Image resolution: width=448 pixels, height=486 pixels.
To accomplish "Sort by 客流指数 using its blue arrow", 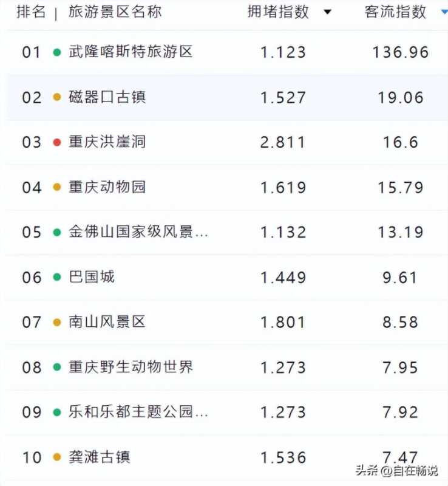I will [x=443, y=12].
